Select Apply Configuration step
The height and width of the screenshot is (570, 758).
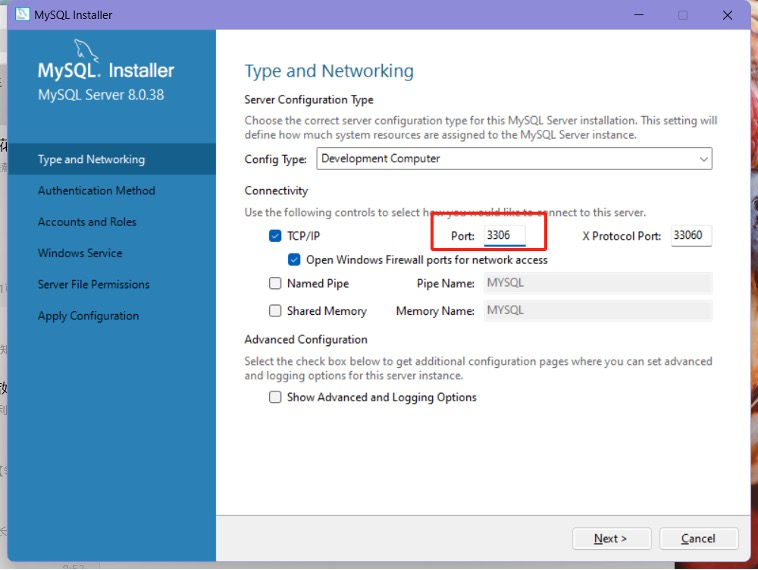click(88, 316)
